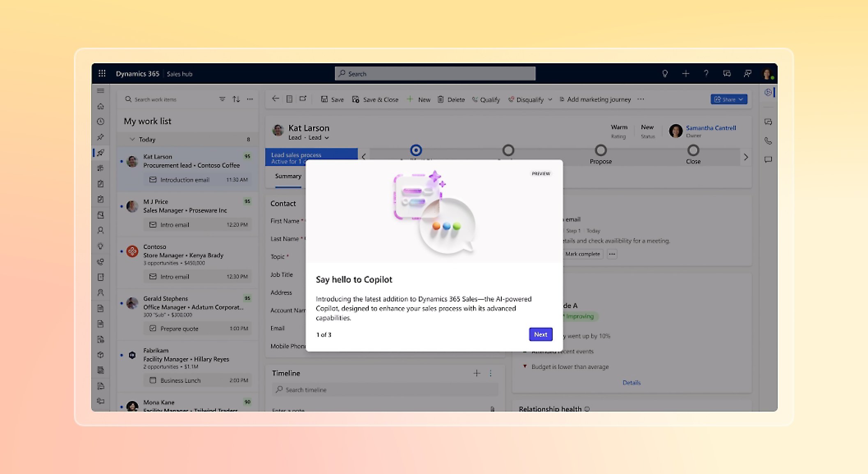This screenshot has width=868, height=474.
Task: Click the Save icon on the command bar
Action: (324, 99)
